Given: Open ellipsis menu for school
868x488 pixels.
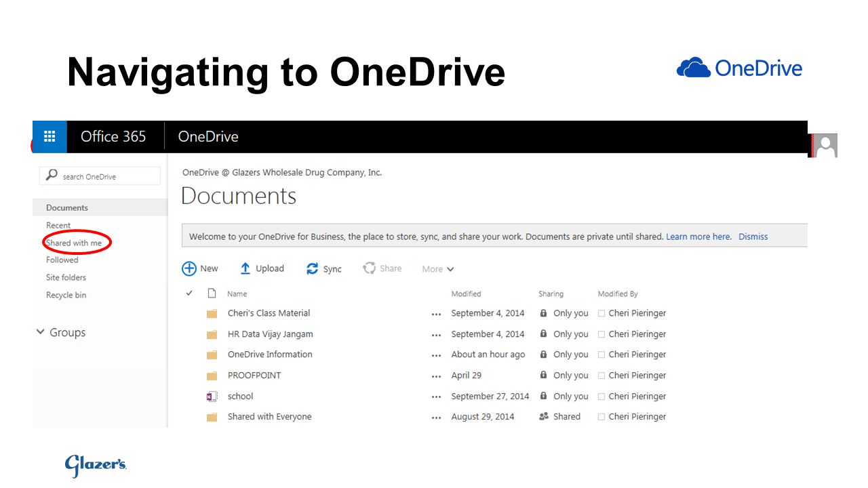Looking at the screenshot, I should pyautogui.click(x=436, y=397).
